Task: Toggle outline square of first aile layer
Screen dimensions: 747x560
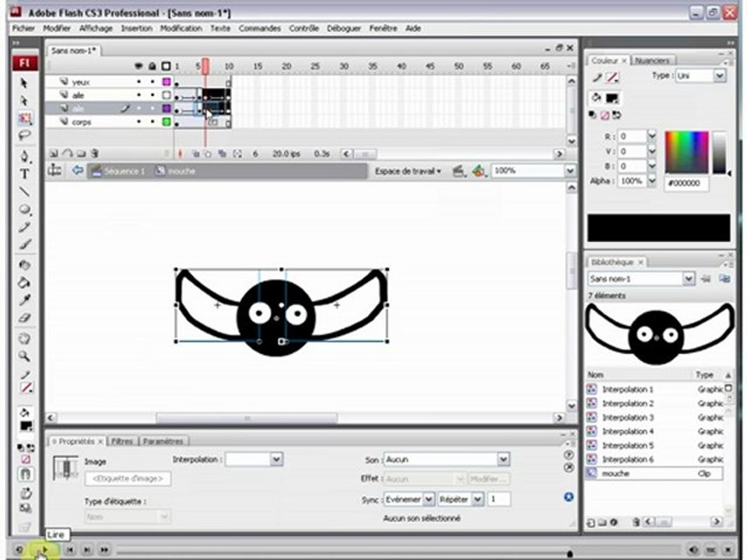Action: 167,95
